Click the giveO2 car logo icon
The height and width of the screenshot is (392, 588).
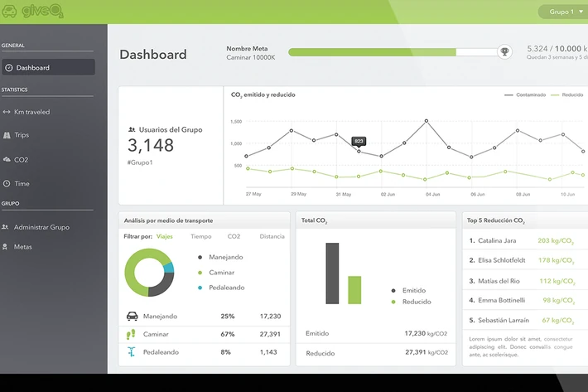tap(9, 12)
